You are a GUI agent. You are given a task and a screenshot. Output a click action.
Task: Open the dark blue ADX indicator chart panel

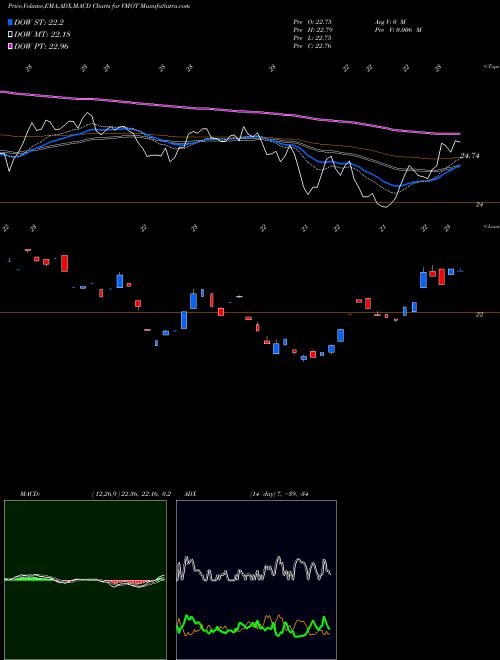[256, 580]
